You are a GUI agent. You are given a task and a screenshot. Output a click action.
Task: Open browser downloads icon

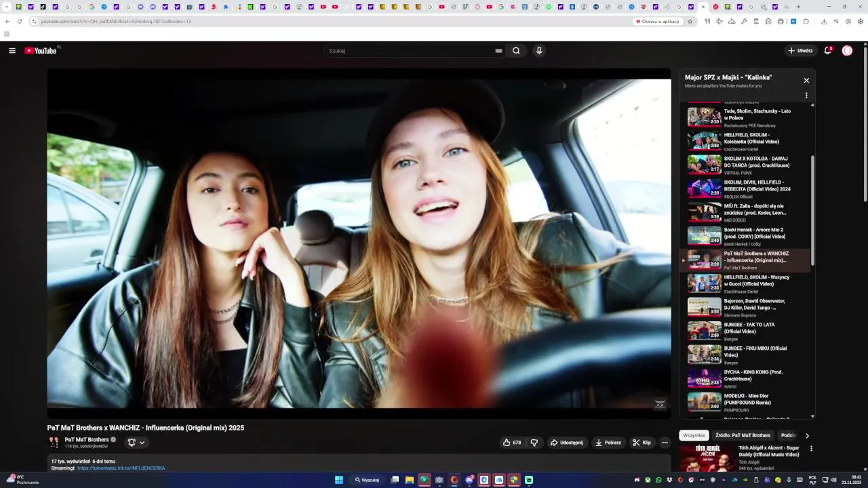(824, 21)
